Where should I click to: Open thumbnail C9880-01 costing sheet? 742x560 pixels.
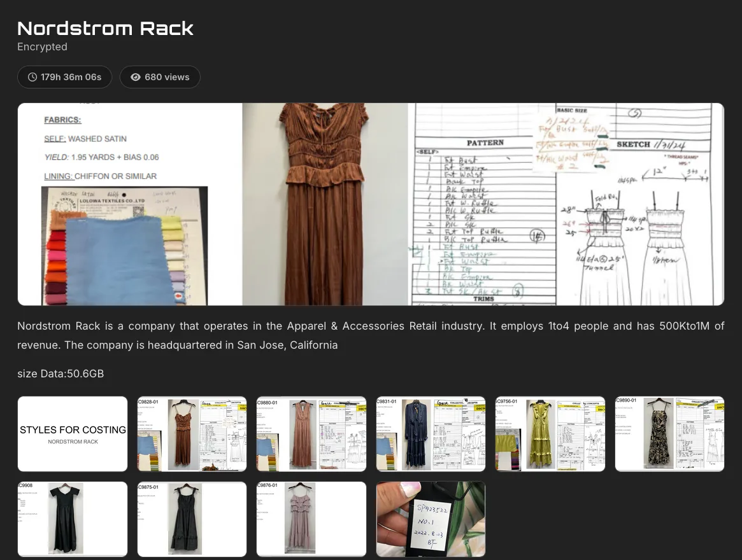(311, 433)
